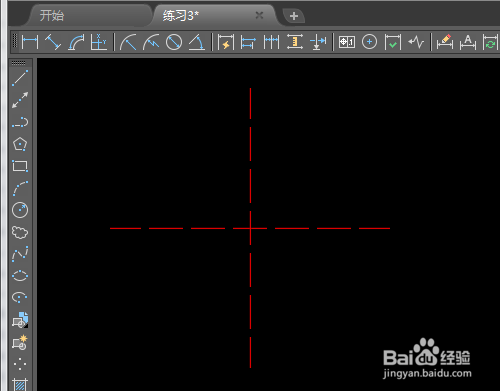Select the Rectangle tool
The height and width of the screenshot is (391, 500).
[x=20, y=166]
